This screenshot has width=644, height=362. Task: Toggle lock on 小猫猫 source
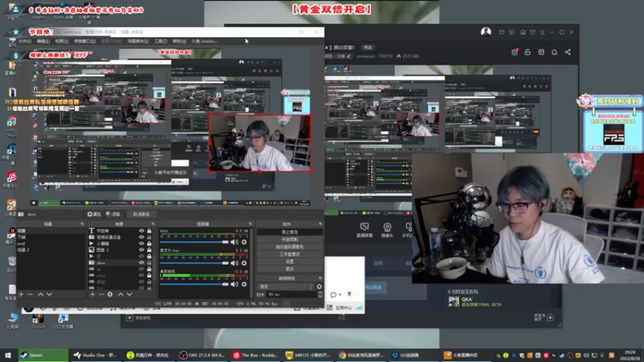[149, 244]
